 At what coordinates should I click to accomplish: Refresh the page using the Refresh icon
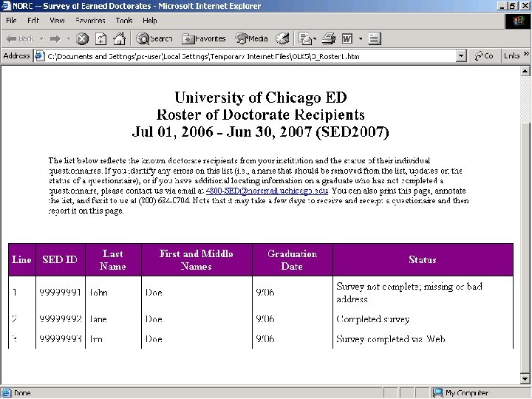(x=100, y=38)
